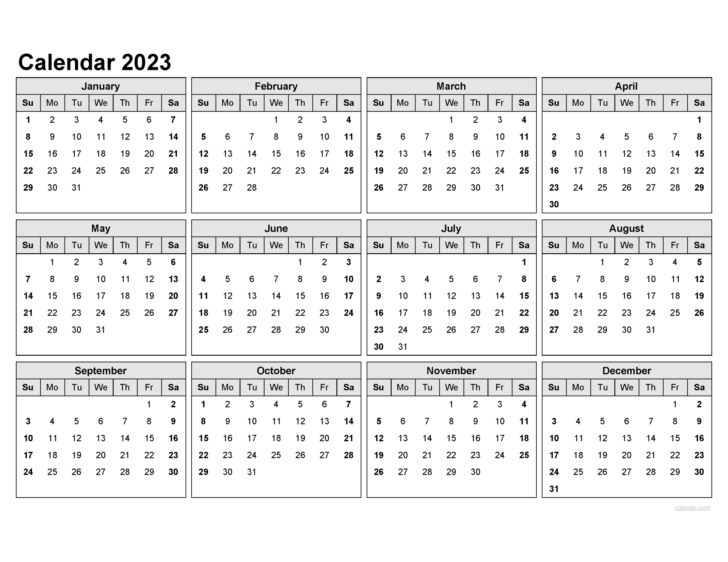Click date 31 in January

73,195
